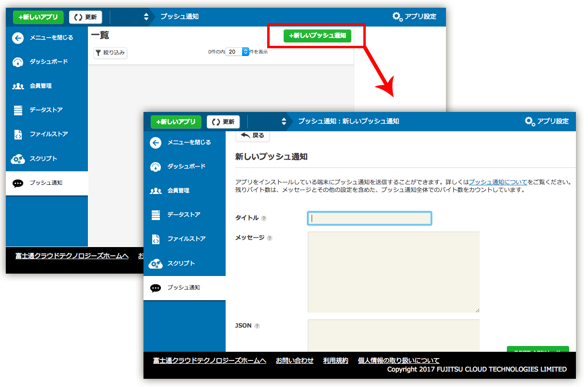Select メニューを閉じる in back window

coord(51,38)
